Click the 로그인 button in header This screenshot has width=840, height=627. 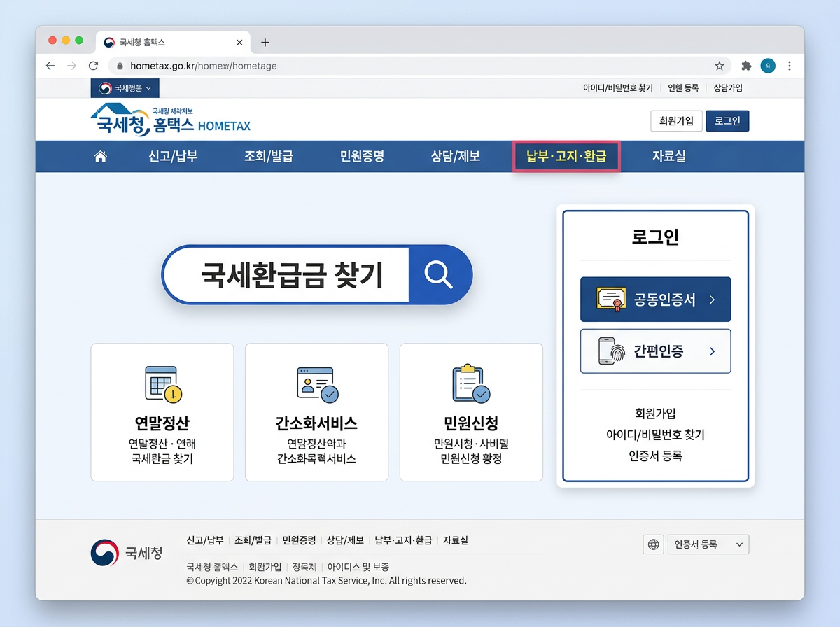tap(727, 121)
